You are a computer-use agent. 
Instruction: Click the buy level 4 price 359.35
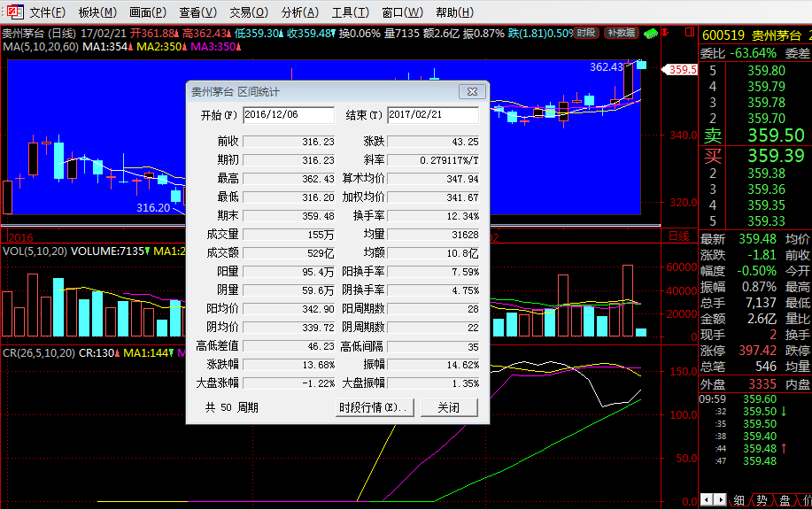(766, 205)
